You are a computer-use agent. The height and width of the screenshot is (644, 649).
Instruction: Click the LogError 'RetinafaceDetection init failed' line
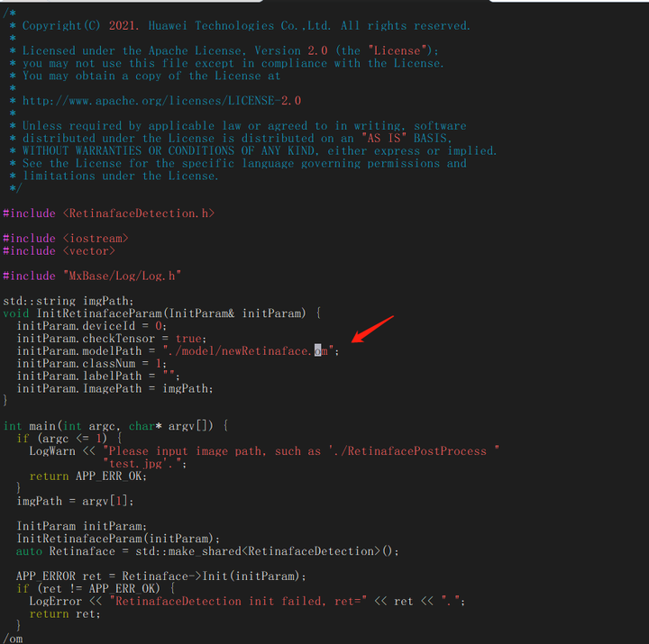[247, 602]
